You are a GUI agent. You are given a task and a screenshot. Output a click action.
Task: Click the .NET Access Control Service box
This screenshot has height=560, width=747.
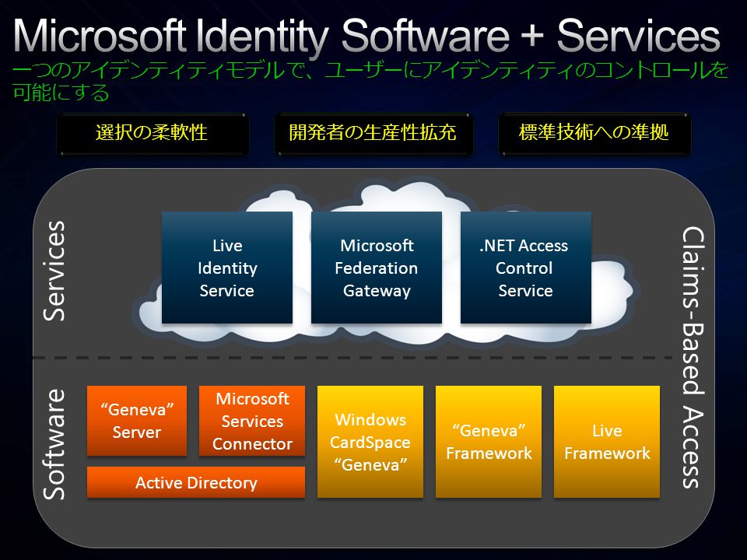(x=525, y=268)
